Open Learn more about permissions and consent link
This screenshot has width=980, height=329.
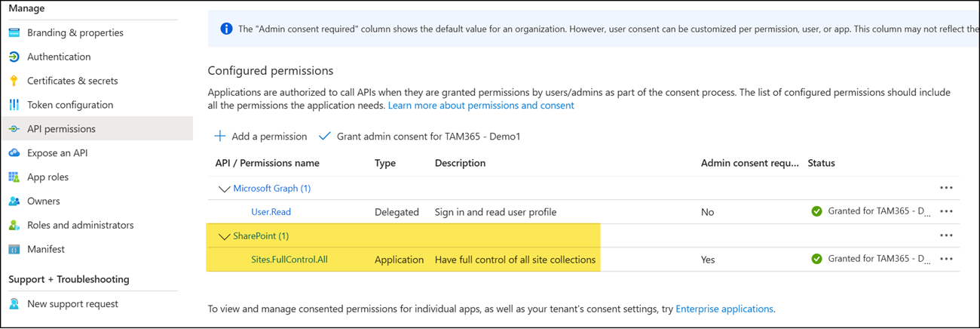[481, 106]
